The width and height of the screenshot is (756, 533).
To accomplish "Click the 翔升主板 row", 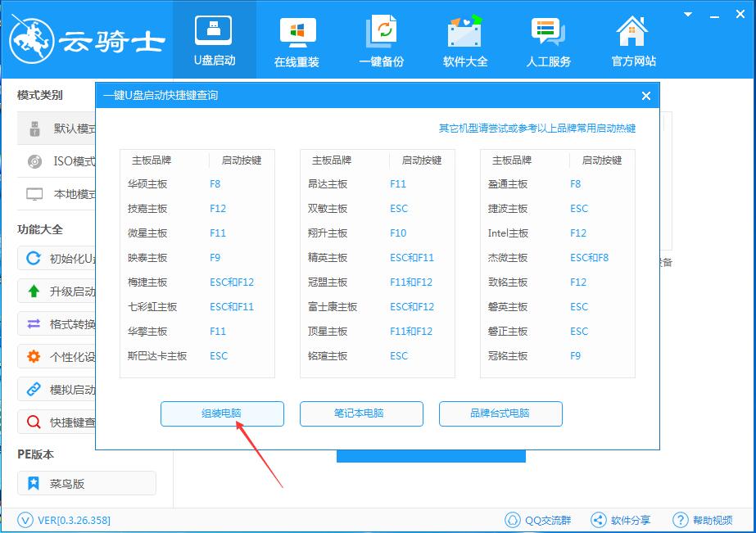I will coord(377,233).
